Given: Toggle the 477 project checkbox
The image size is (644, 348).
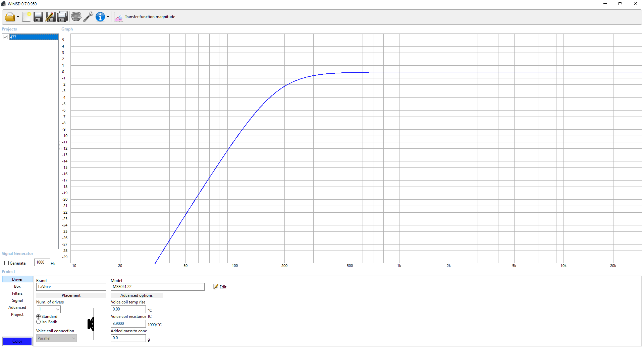Looking at the screenshot, I should click(5, 37).
